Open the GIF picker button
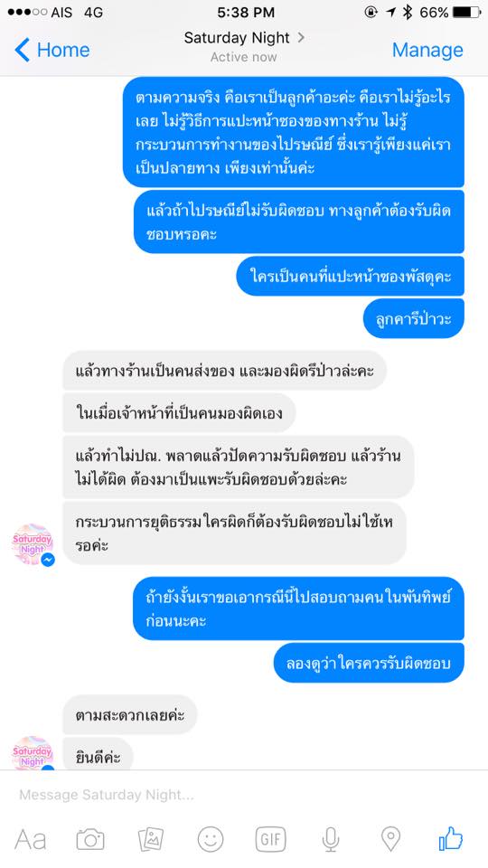The width and height of the screenshot is (488, 868). (270, 839)
